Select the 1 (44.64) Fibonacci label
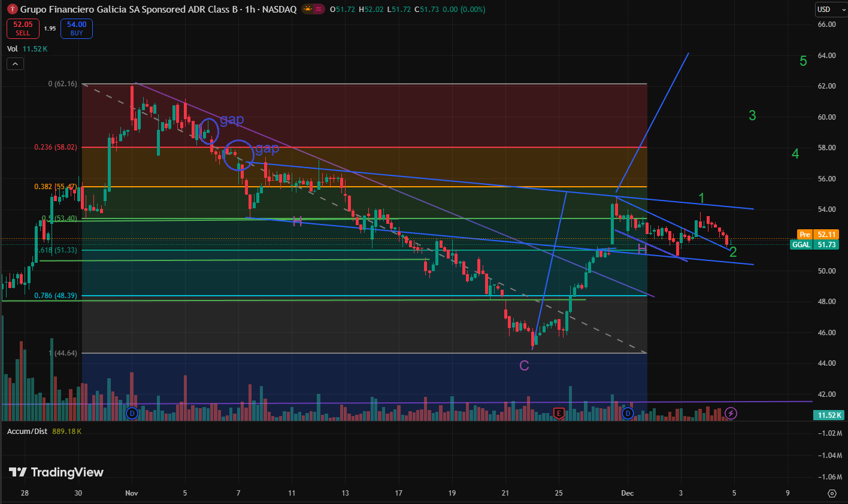Screen dimensions: 848x504 (63, 353)
